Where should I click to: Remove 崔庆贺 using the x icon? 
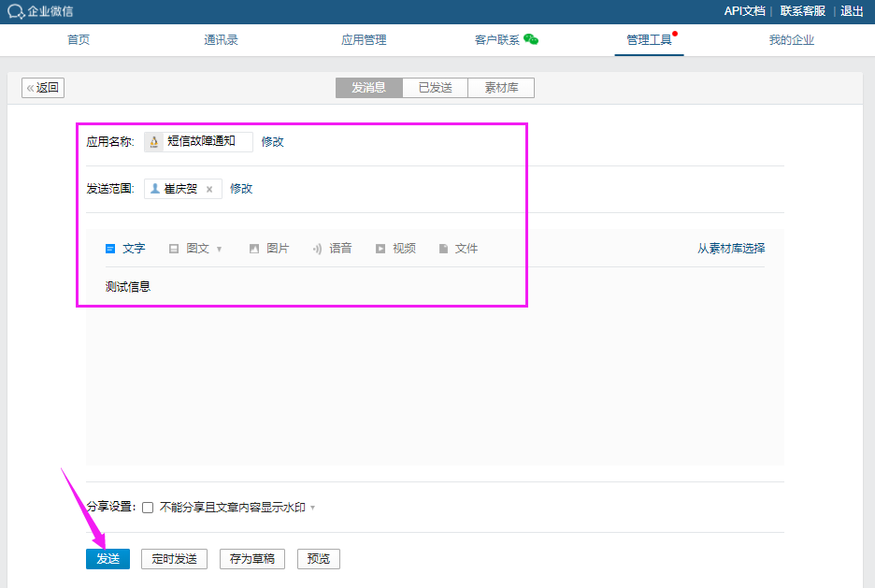tap(209, 189)
